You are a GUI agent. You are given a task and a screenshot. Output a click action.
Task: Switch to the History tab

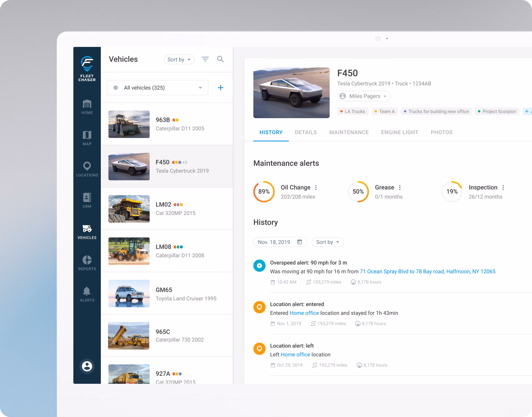[271, 132]
